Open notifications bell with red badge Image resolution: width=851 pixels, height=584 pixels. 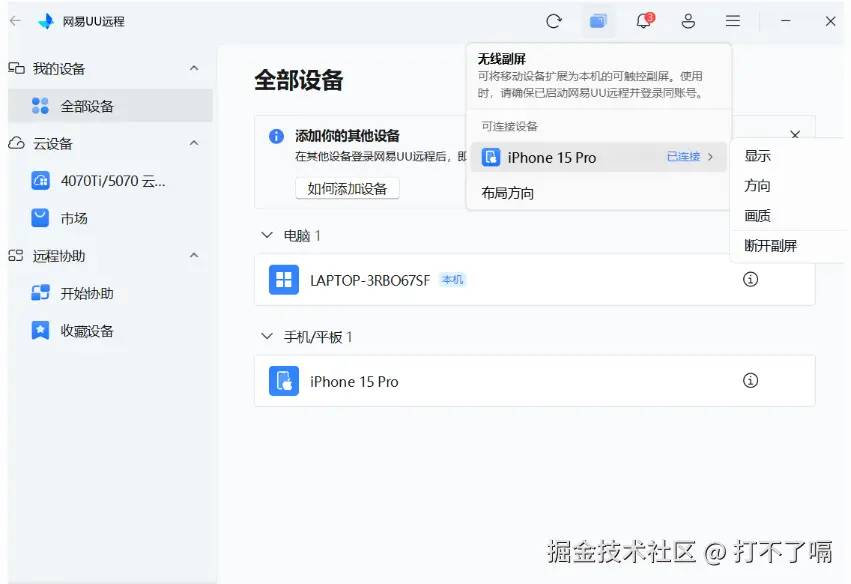click(x=644, y=21)
